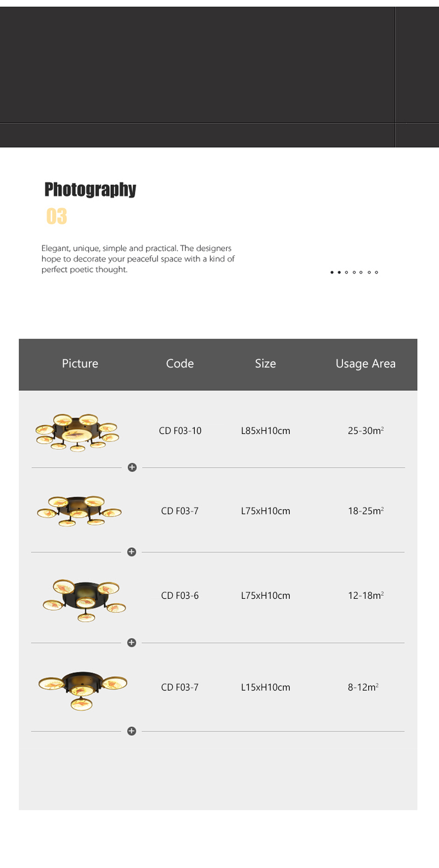Click the Usage Area column header
Screen dimensions: 439x868
pyautogui.click(x=365, y=364)
